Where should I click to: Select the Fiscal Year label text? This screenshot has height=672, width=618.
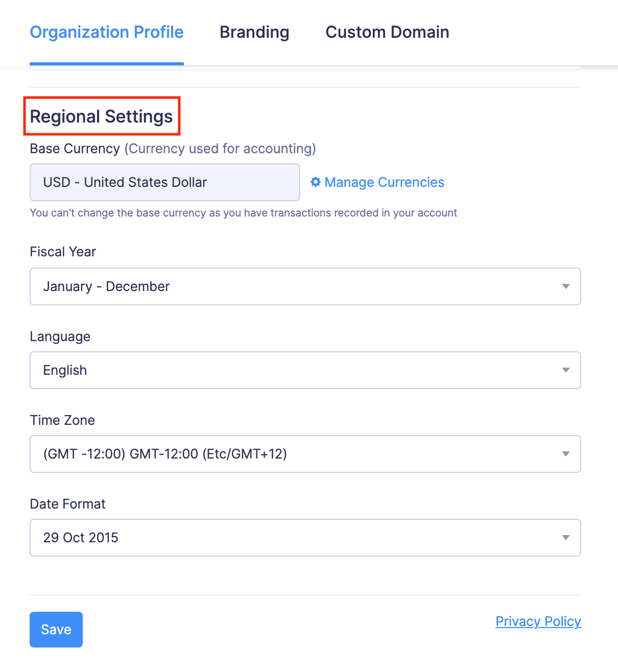tap(63, 252)
